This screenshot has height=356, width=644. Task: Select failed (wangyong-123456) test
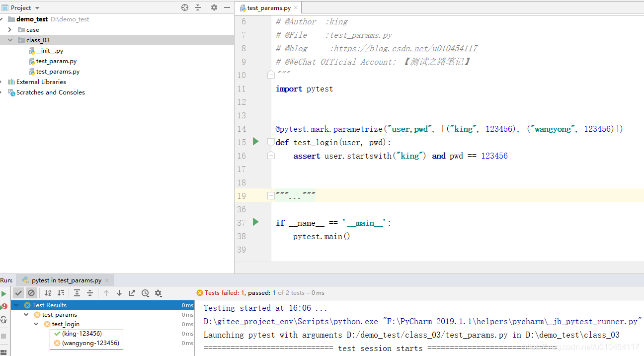point(90,343)
